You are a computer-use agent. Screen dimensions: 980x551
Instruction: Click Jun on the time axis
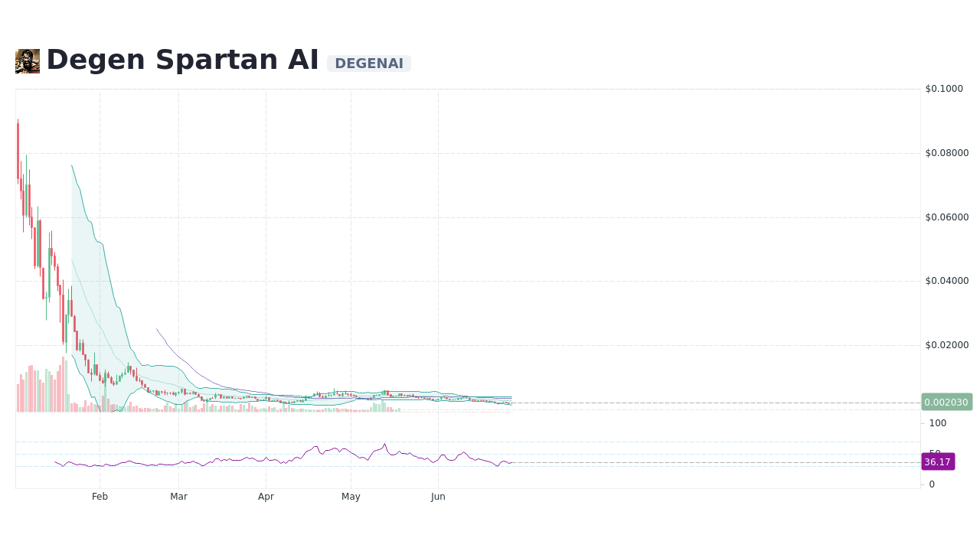[438, 496]
